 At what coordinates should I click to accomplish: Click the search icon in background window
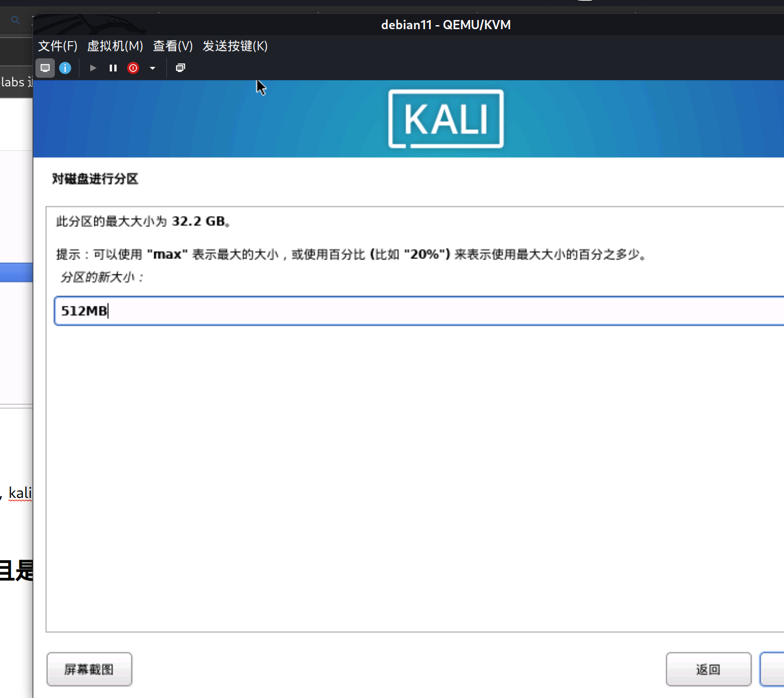[15, 20]
